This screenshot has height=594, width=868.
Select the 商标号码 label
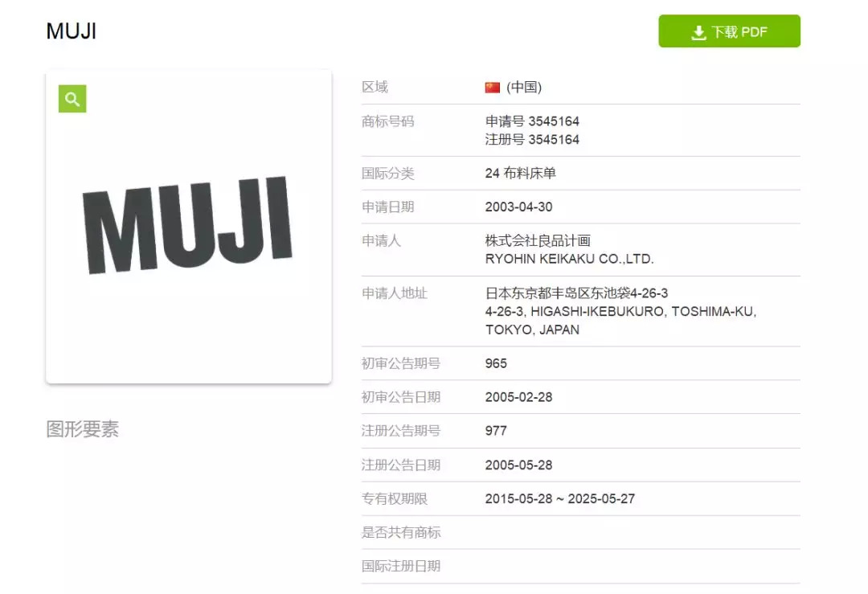point(387,121)
